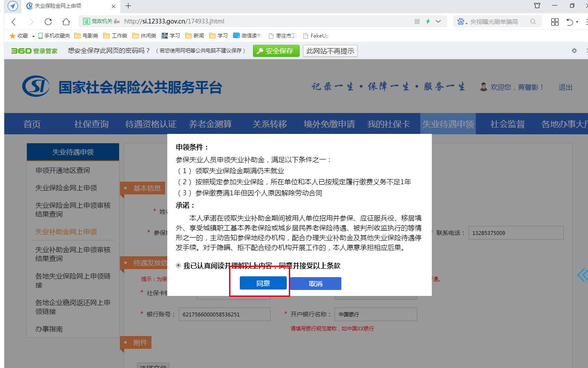Open the browser extensions grid icon
The width and height of the screenshot is (588, 368).
coord(555,22)
